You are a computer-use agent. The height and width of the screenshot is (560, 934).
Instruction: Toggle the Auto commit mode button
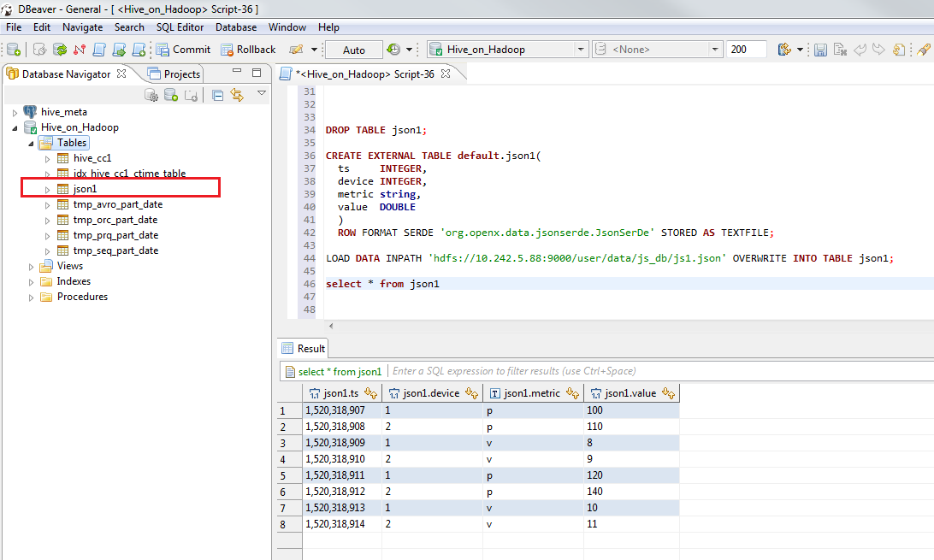pos(353,49)
